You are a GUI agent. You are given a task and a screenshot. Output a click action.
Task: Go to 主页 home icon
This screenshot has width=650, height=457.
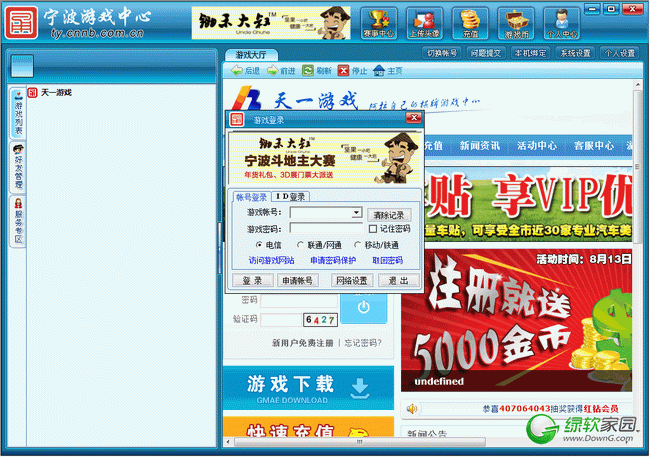pos(388,71)
